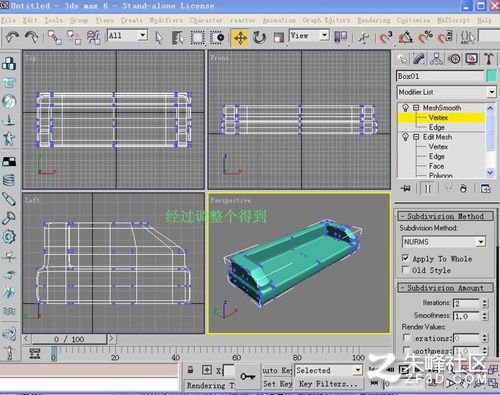This screenshot has width=500, height=395.
Task: Open the Modify panel tab
Action: pos(419,59)
